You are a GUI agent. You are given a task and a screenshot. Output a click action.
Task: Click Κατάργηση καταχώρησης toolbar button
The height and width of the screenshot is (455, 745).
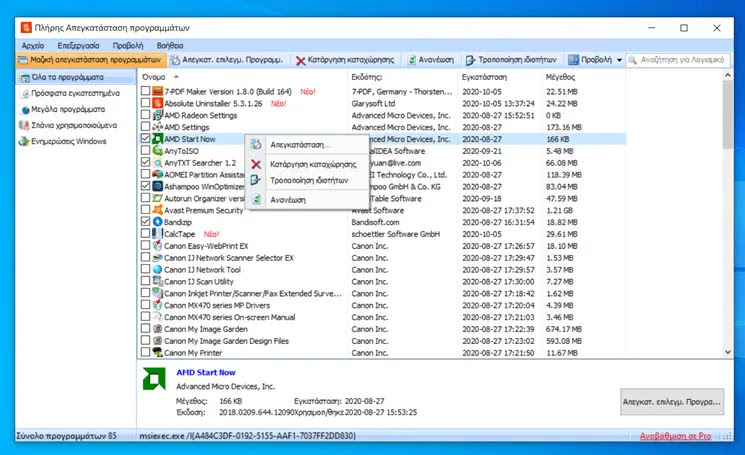[x=345, y=60]
